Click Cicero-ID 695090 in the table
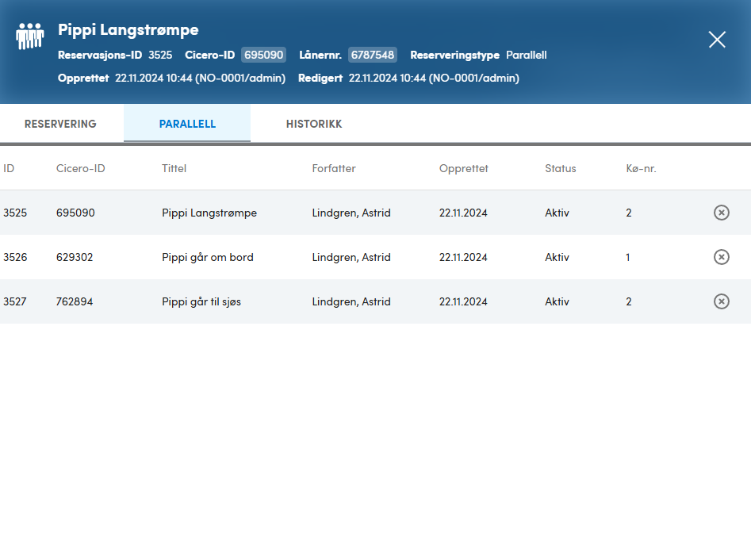 (75, 213)
